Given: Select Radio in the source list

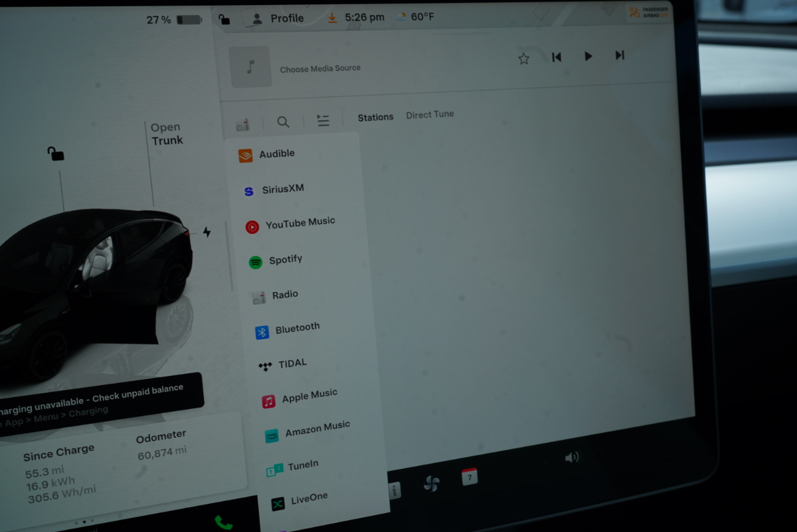Looking at the screenshot, I should (275, 296).
